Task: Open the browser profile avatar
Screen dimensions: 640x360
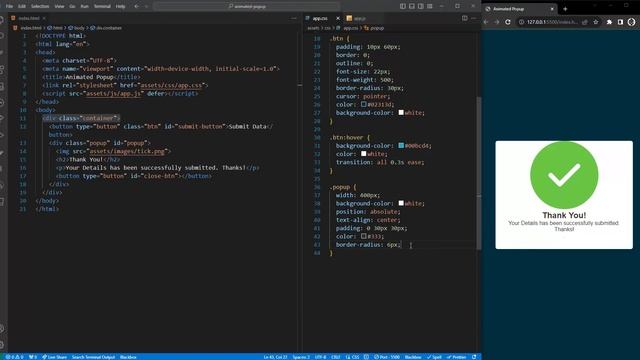Action: 631,22
